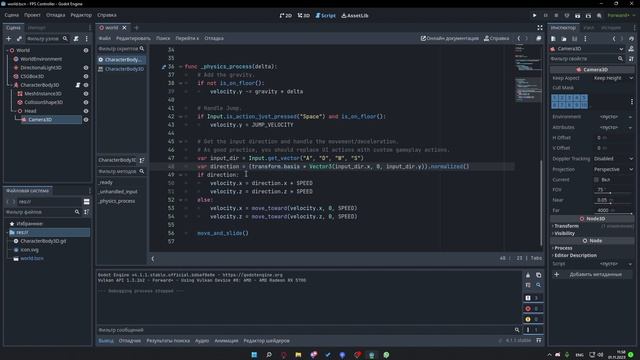
Task: Jump to _unhandled_input in methods list
Action: click(x=118, y=191)
